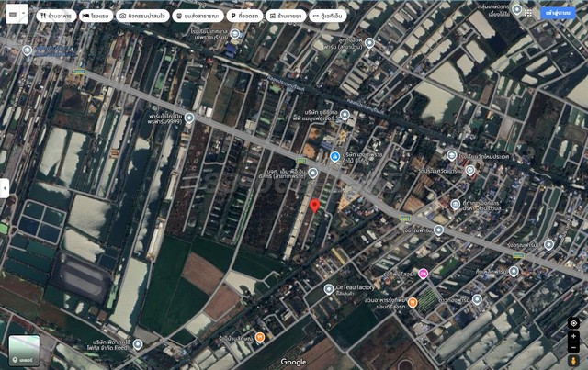Viewport: 588px width, 370px height.
Task: Show pharmacies (ร้านขายยา) on map
Action: (x=287, y=16)
